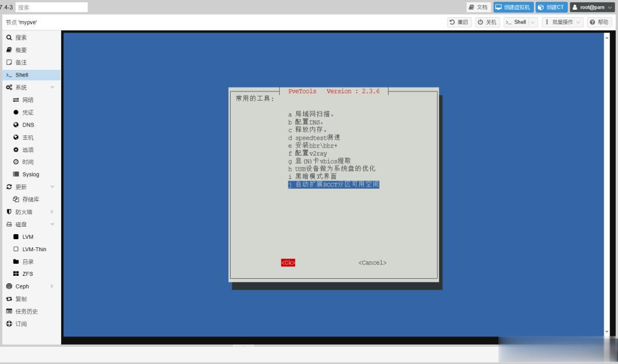The height and width of the screenshot is (364, 618).
Task: Click the 创建CT button
Action: click(x=552, y=7)
